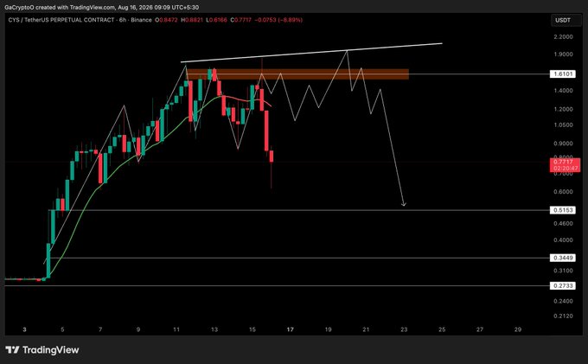Click the 29 date on time axis

(518, 329)
